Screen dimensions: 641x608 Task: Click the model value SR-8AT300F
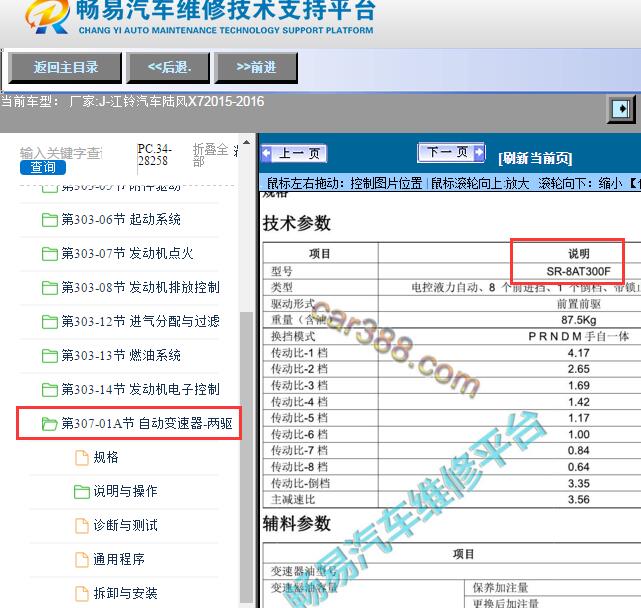pos(578,271)
